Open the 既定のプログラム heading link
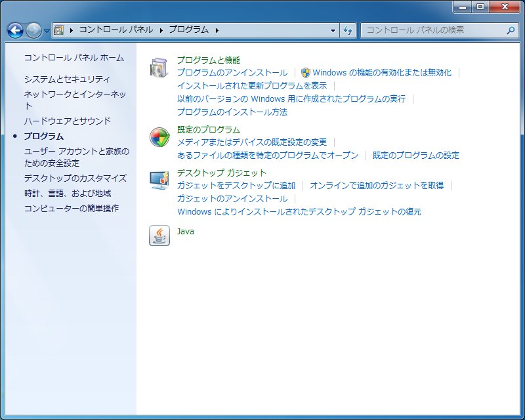The height and width of the screenshot is (420, 525). click(209, 130)
